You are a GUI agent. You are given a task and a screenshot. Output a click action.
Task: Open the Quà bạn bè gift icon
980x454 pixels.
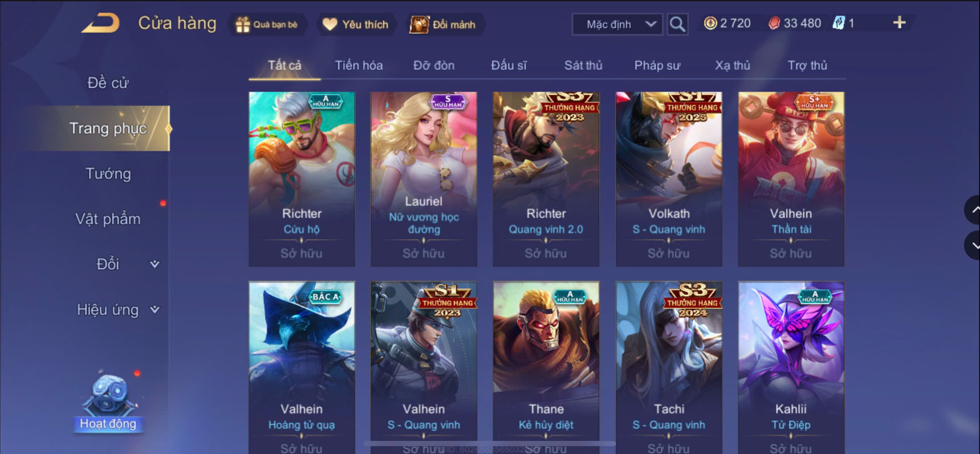click(243, 25)
